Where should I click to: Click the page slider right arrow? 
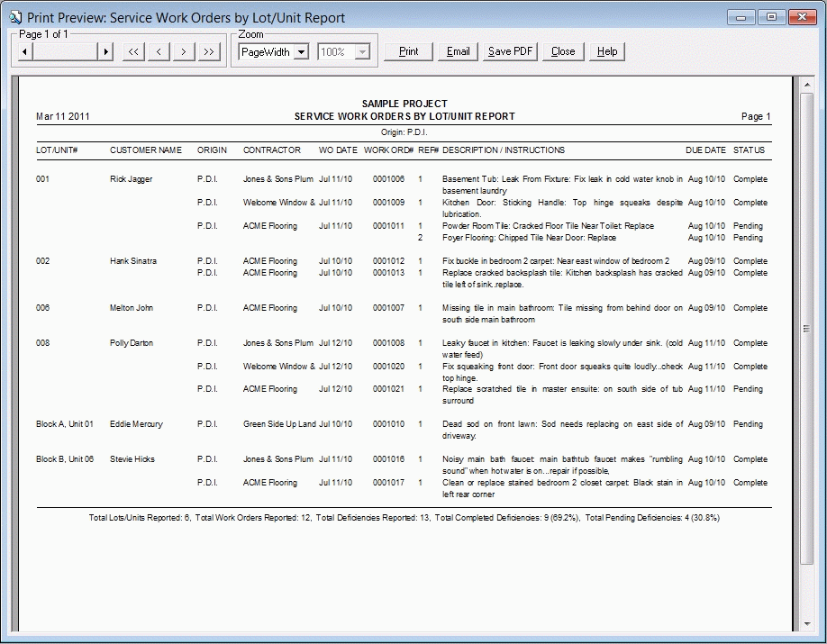105,51
